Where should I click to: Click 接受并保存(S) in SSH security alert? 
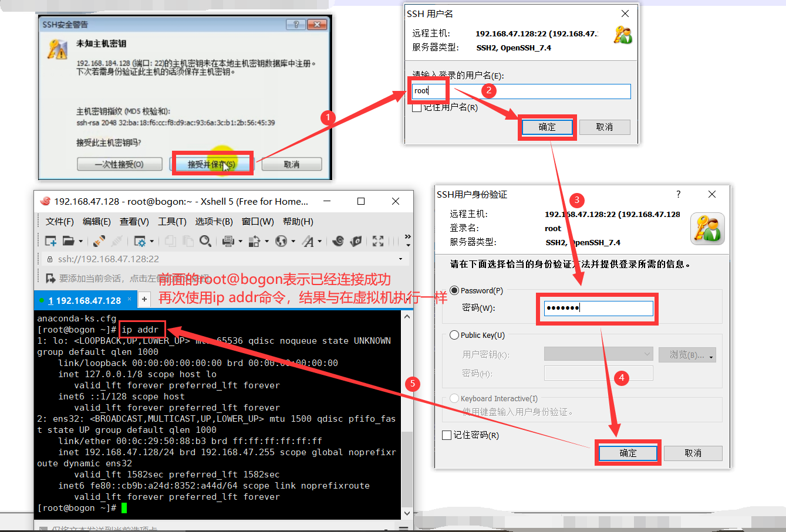[x=211, y=164]
